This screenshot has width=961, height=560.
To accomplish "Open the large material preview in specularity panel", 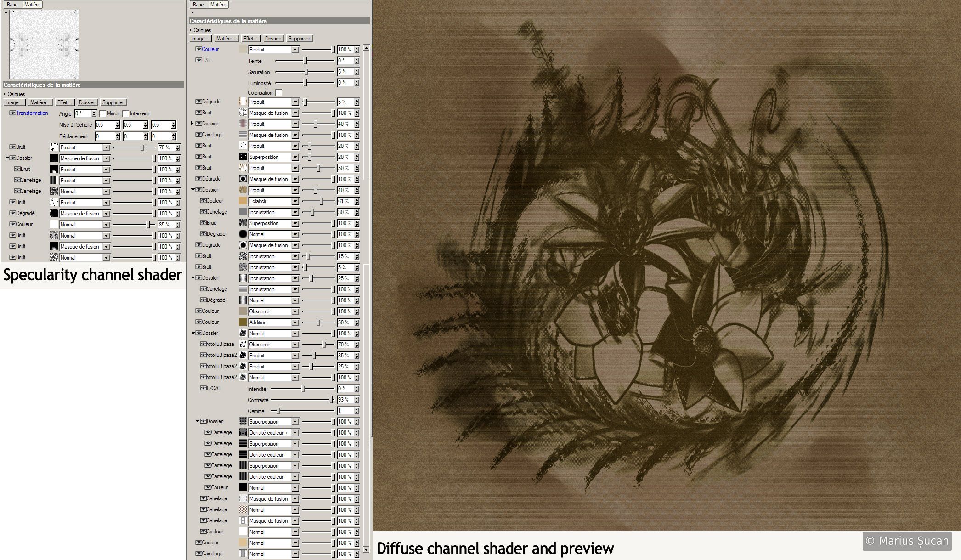I will pyautogui.click(x=44, y=45).
